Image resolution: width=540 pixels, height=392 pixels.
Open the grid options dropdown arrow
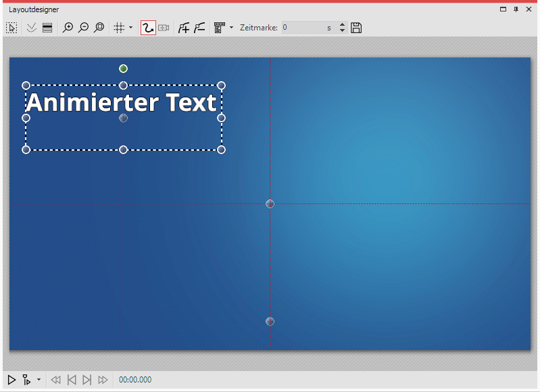tap(130, 28)
